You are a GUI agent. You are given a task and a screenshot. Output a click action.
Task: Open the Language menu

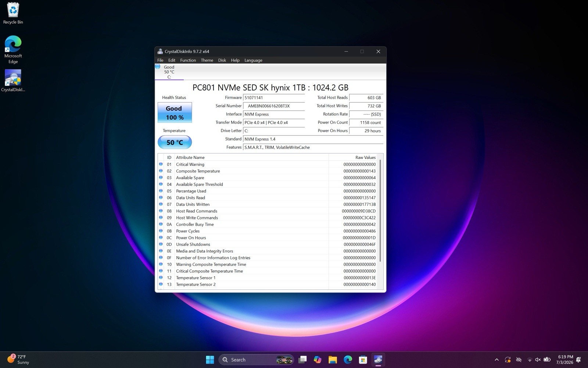(253, 60)
